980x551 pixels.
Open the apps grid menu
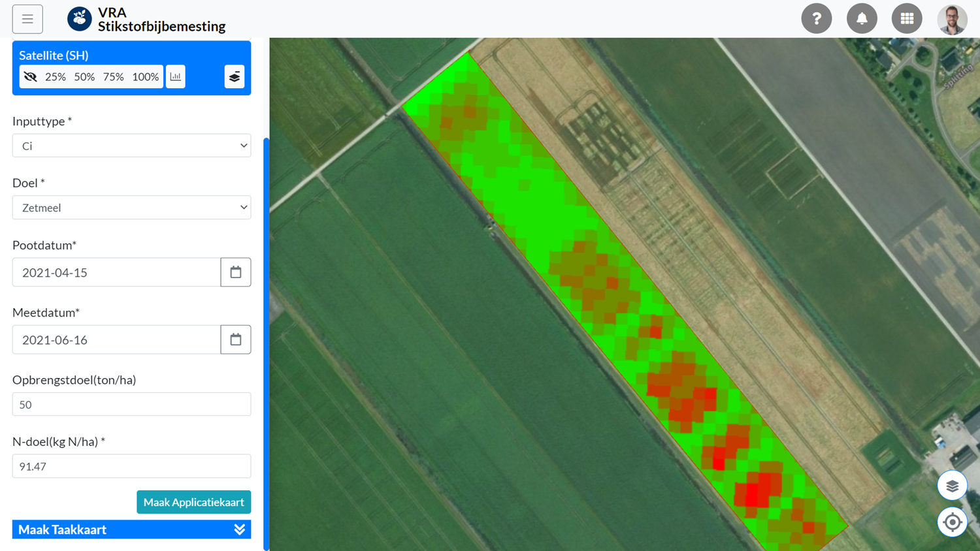(x=907, y=19)
